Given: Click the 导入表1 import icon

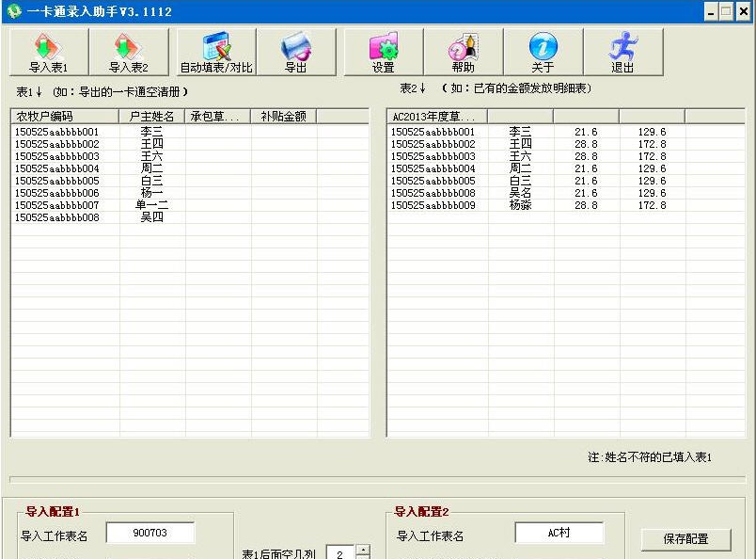Looking at the screenshot, I should tap(48, 52).
